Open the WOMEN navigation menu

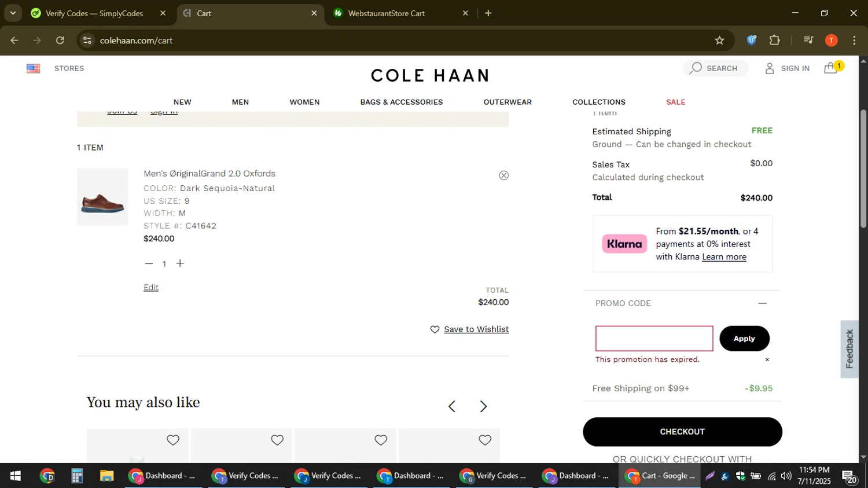304,102
